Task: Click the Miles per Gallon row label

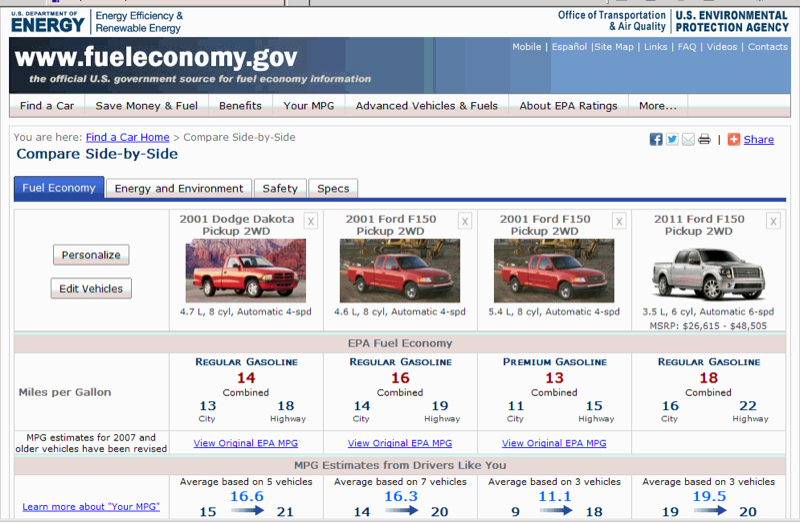Action: (65, 392)
